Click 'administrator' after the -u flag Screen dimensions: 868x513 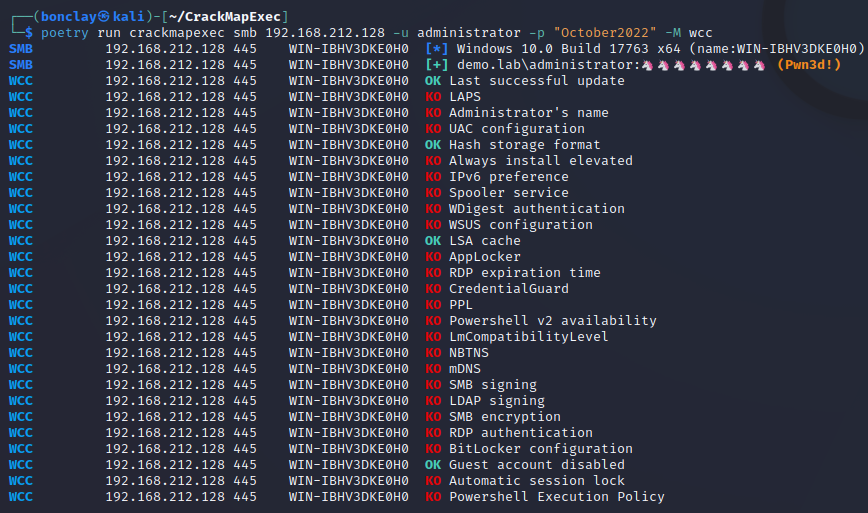(469, 33)
